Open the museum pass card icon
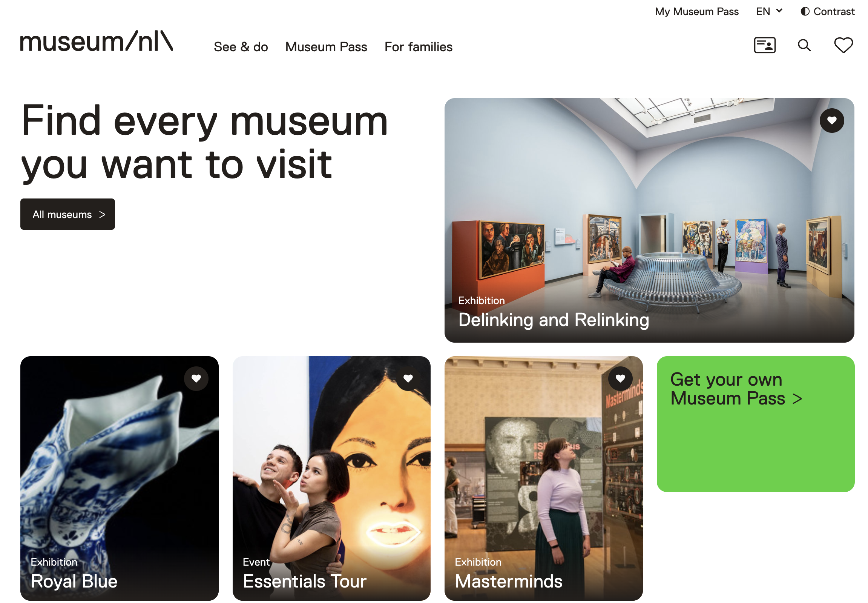The width and height of the screenshot is (868, 603). tap(765, 45)
